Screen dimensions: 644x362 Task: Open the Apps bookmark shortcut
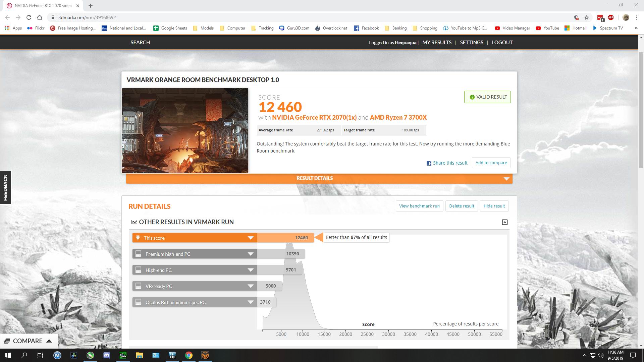pos(13,28)
